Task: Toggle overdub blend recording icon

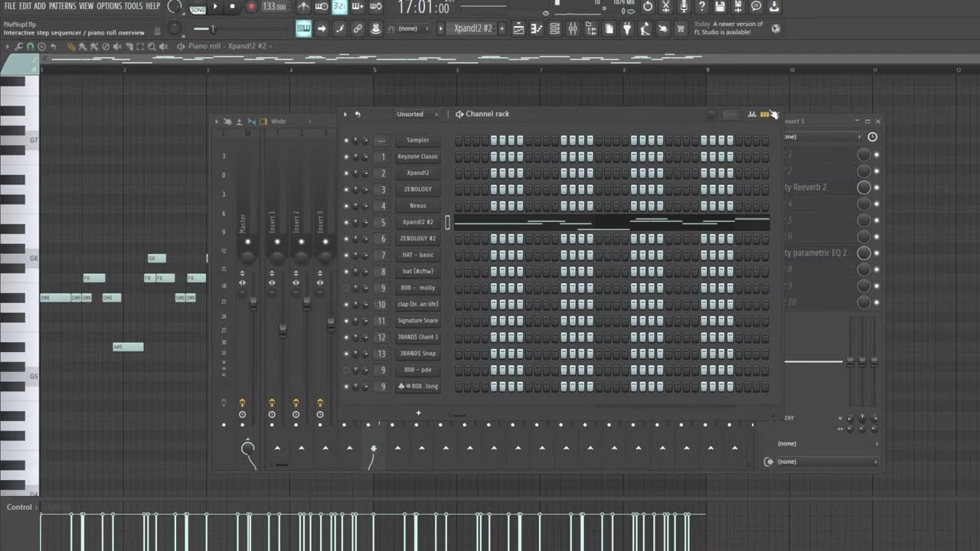Action: coord(358,7)
